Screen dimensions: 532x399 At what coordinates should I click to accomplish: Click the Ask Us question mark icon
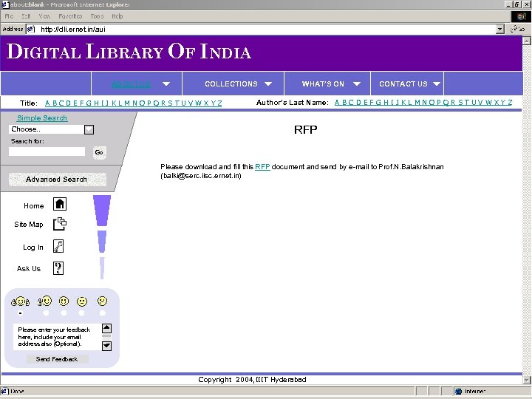pos(58,268)
